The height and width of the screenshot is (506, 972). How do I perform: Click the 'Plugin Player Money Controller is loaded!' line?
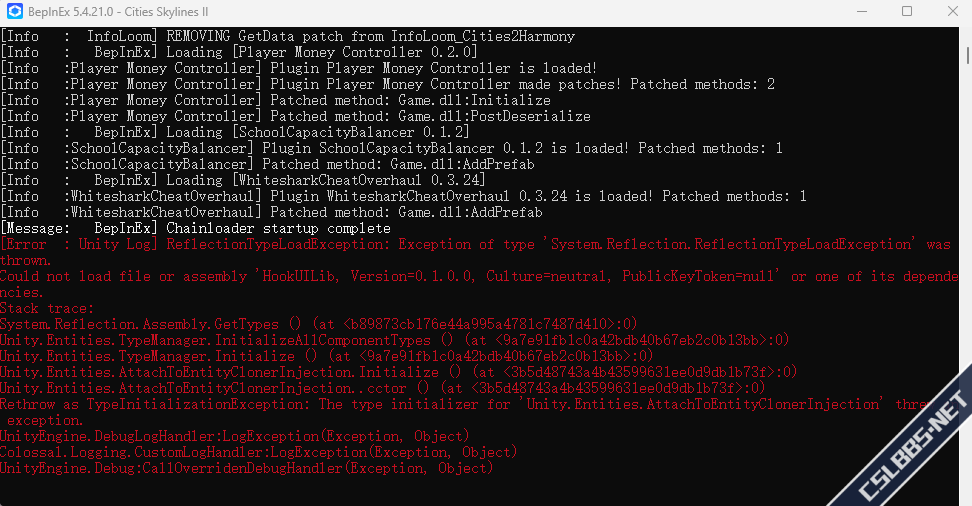pyautogui.click(x=300, y=68)
